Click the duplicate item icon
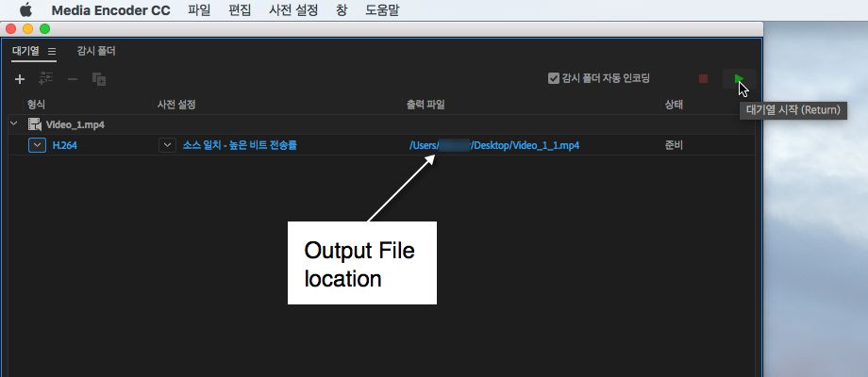Image resolution: width=868 pixels, height=377 pixels. click(99, 79)
